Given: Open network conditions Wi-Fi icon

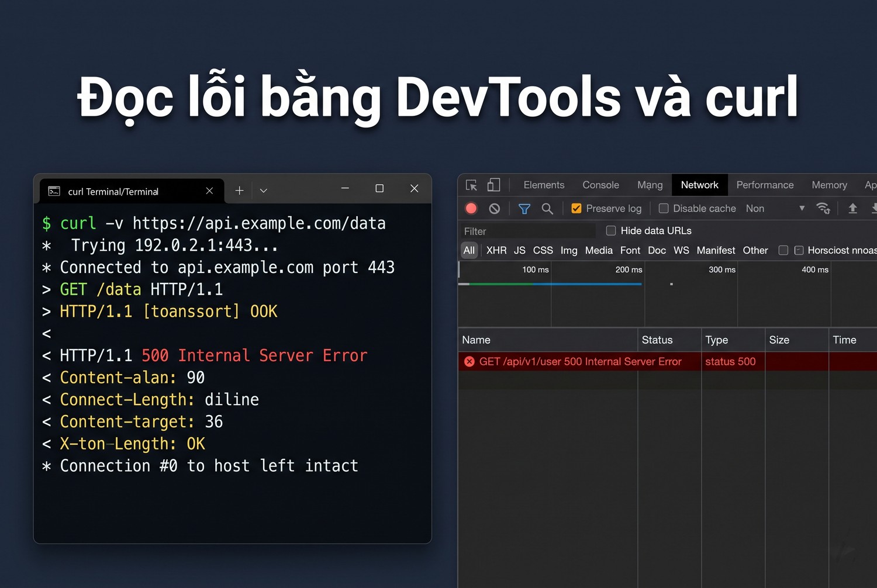Looking at the screenshot, I should pyautogui.click(x=823, y=208).
